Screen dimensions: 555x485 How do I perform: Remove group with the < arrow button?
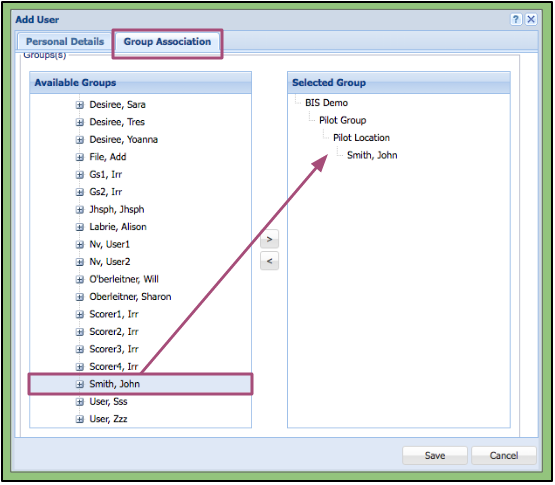tap(269, 261)
